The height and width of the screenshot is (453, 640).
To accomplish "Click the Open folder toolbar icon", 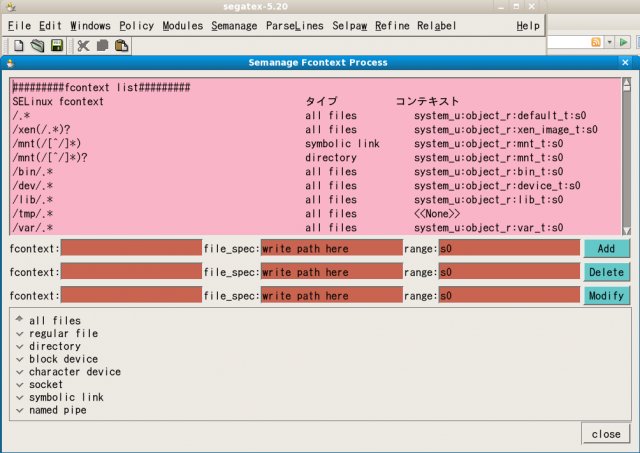I will 38,45.
